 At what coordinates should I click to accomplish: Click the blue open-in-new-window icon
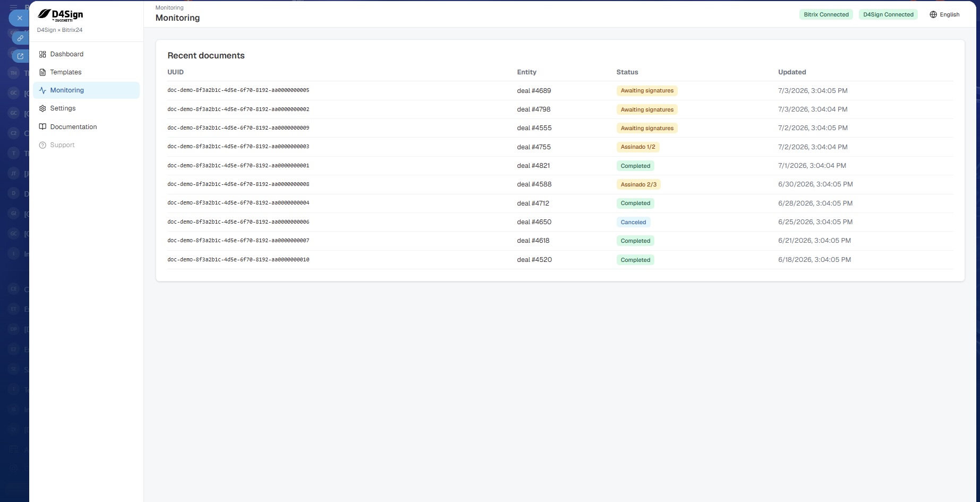coord(20,56)
